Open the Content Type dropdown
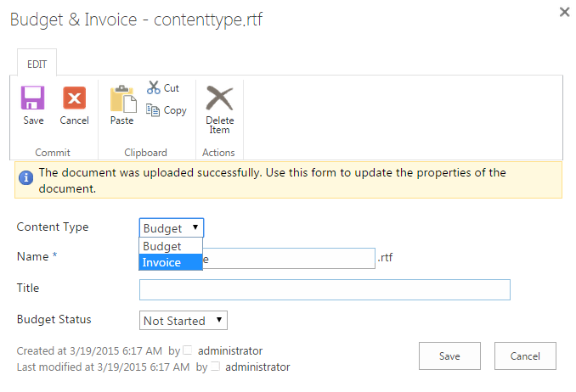This screenshot has width=576, height=392. 172,227
